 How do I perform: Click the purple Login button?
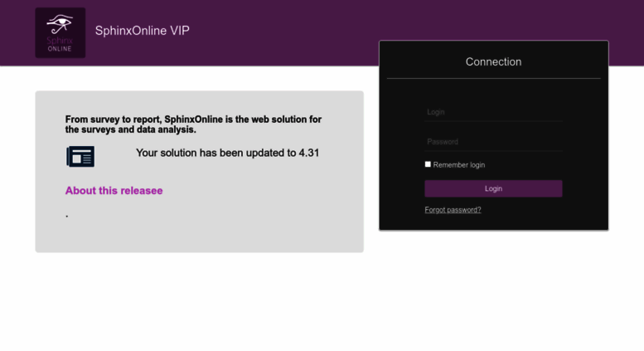pos(493,188)
